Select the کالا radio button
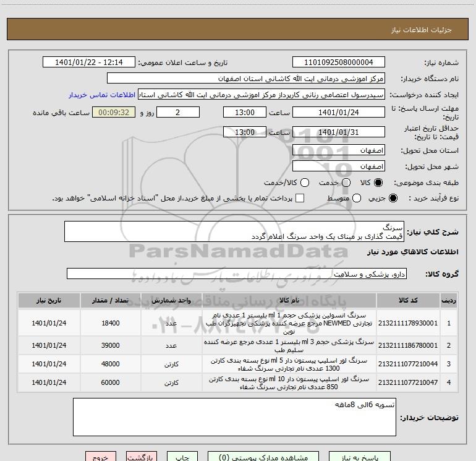476x461 pixels. (378, 183)
